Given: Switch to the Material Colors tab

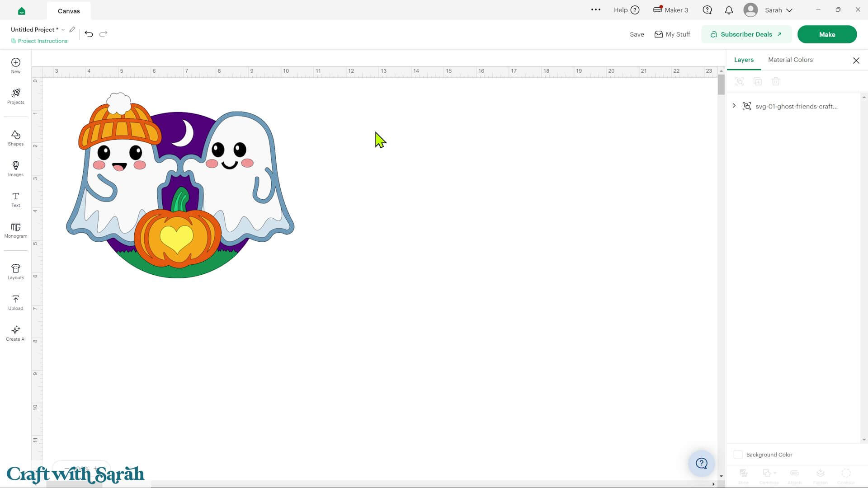Looking at the screenshot, I should 790,60.
